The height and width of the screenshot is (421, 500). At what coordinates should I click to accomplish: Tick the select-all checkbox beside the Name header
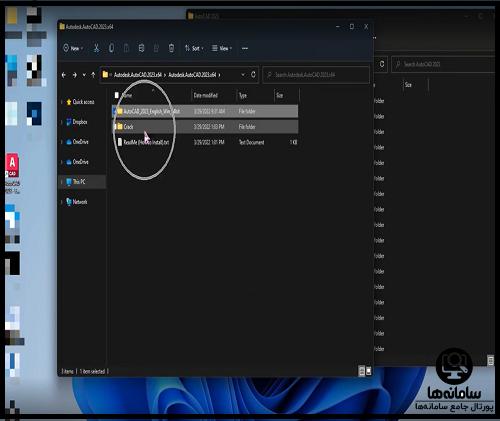click(x=117, y=95)
